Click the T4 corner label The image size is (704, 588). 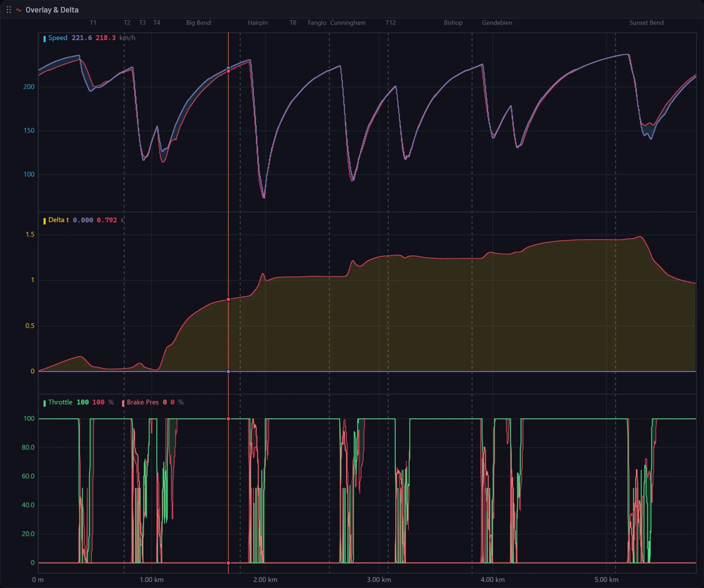click(157, 23)
